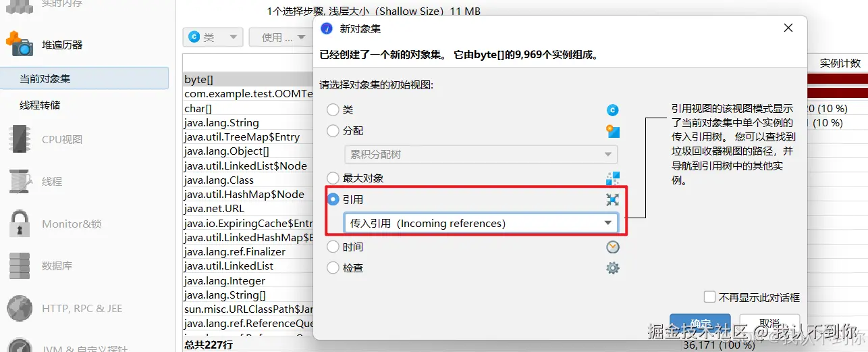Click the 时间 clock icon
Image resolution: width=868 pixels, height=352 pixels.
612,247
